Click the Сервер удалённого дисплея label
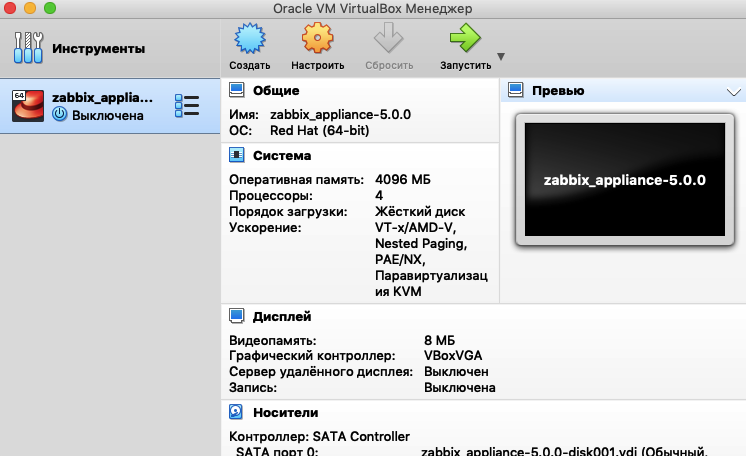This screenshot has height=456, width=746. pyautogui.click(x=321, y=372)
